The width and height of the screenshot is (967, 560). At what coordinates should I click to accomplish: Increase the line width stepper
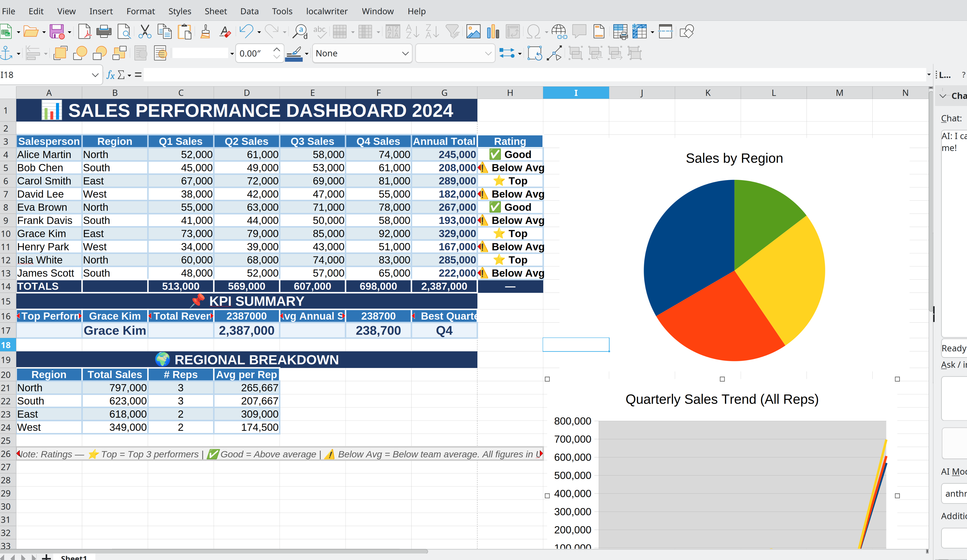click(x=277, y=49)
